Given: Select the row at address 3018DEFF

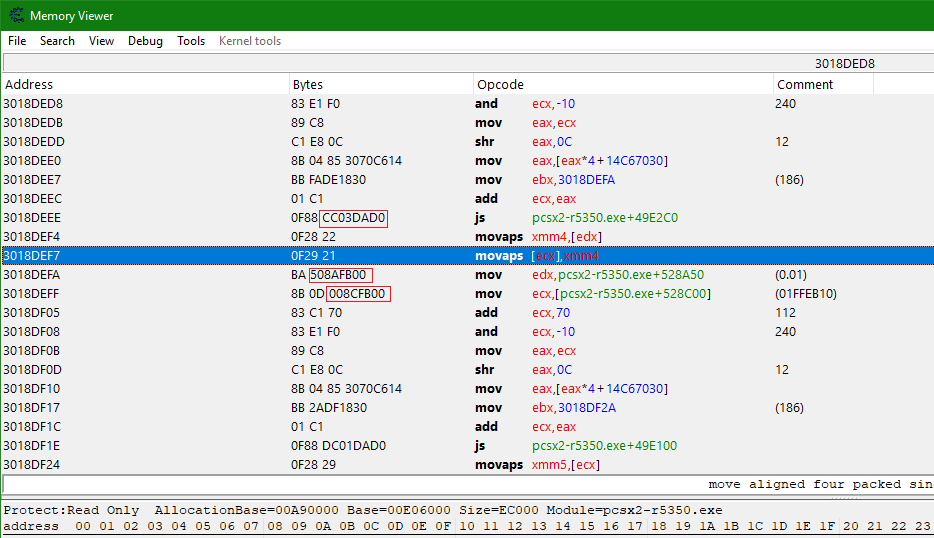Looking at the screenshot, I should (468, 294).
